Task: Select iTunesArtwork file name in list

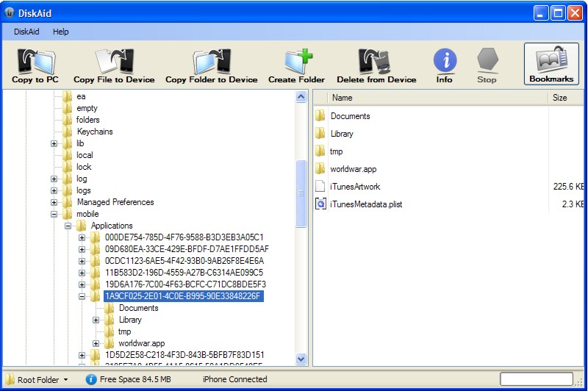Action: tap(355, 187)
